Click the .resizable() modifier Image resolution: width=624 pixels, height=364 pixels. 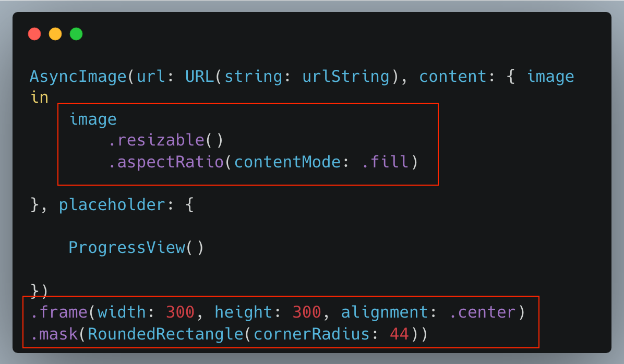(166, 140)
